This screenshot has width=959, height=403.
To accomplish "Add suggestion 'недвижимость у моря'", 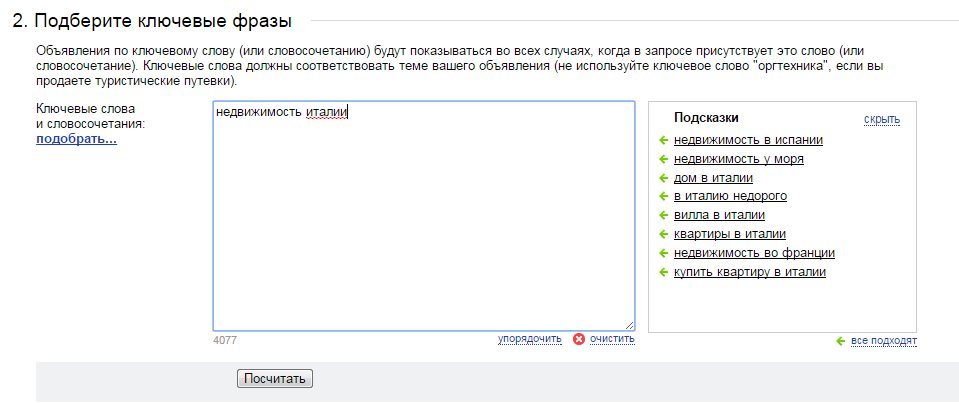I will pos(739,159).
